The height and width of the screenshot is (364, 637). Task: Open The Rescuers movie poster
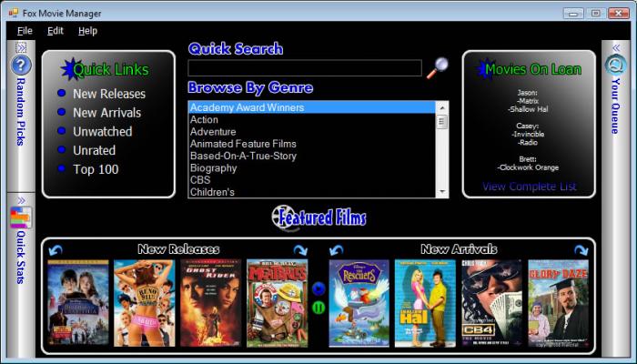click(359, 303)
